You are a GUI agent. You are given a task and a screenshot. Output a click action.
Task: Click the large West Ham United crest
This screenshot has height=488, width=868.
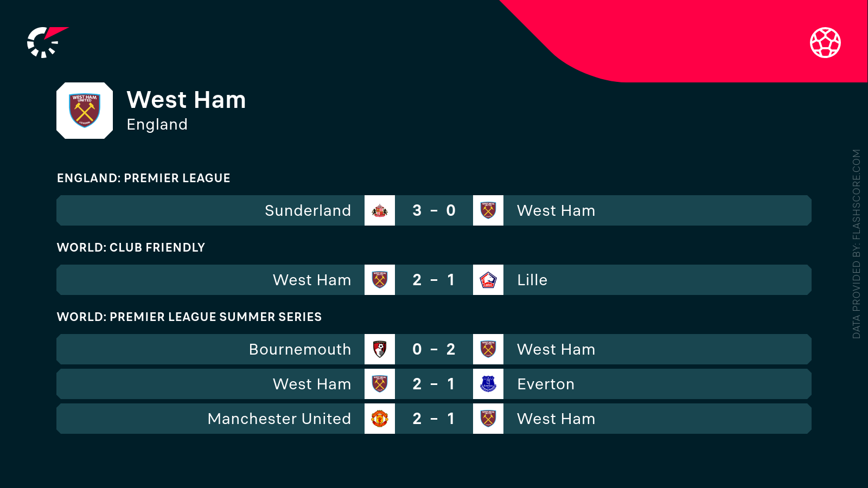tap(85, 111)
